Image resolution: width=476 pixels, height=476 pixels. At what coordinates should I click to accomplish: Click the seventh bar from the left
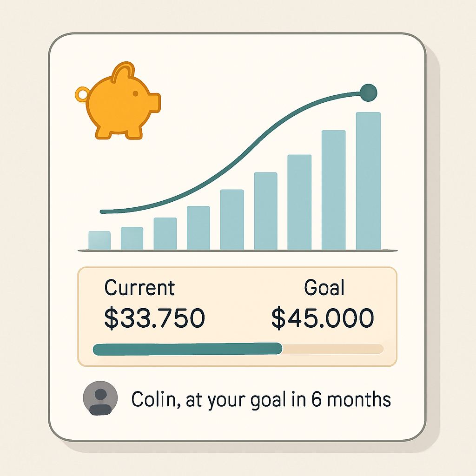point(299,202)
